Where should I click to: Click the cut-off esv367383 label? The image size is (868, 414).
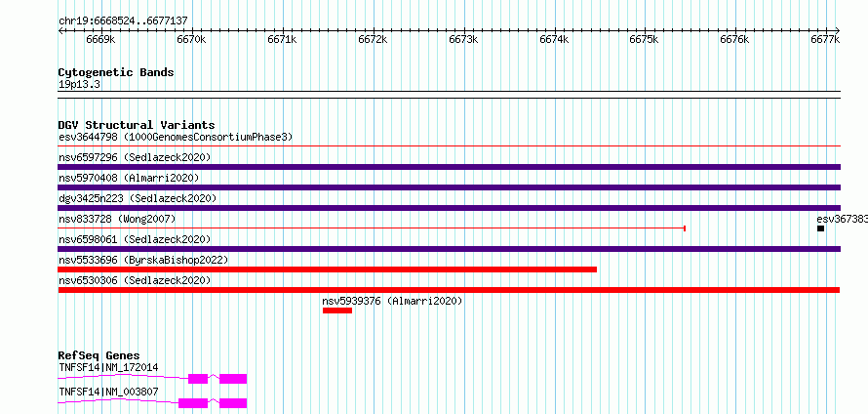(842, 219)
